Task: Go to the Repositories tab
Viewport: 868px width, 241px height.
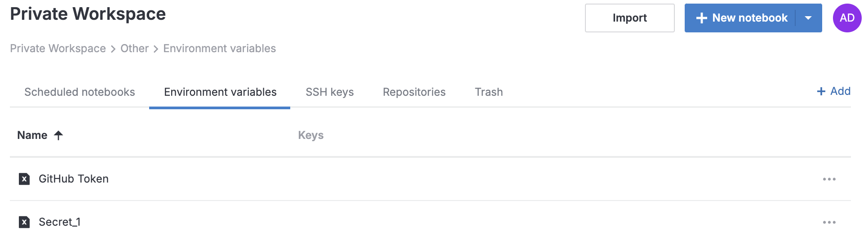Action: 414,92
